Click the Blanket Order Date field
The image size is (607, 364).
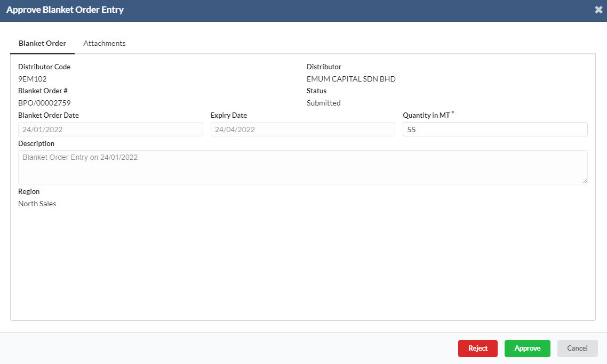110,129
